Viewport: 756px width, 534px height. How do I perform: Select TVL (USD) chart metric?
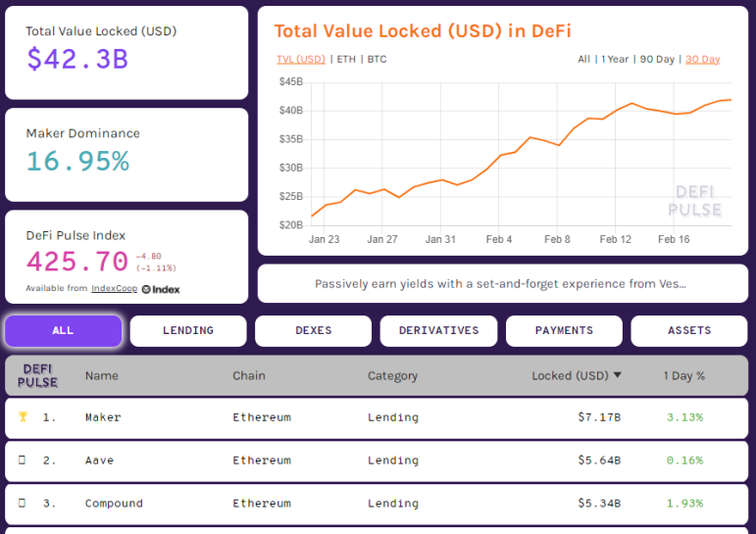(301, 60)
